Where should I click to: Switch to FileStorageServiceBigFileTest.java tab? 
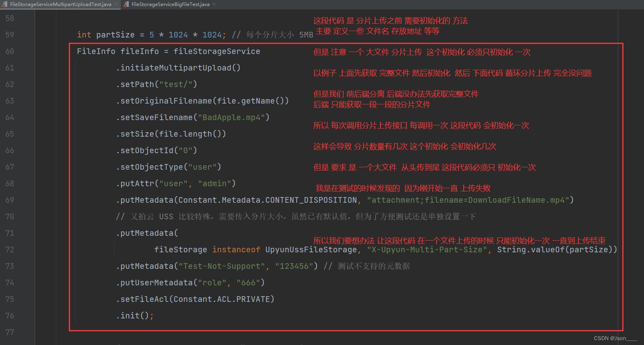pyautogui.click(x=170, y=4)
